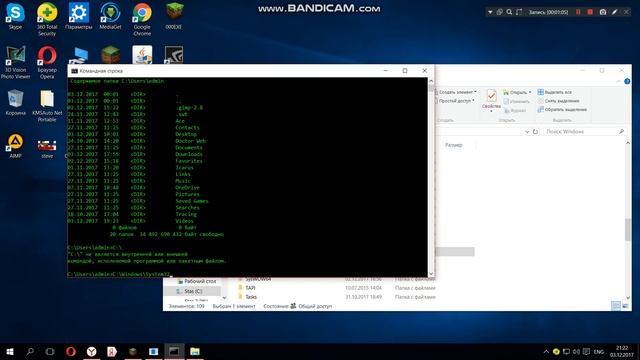Open the 360 Total Security shortcut
The height and width of the screenshot is (360, 640).
click(47, 19)
